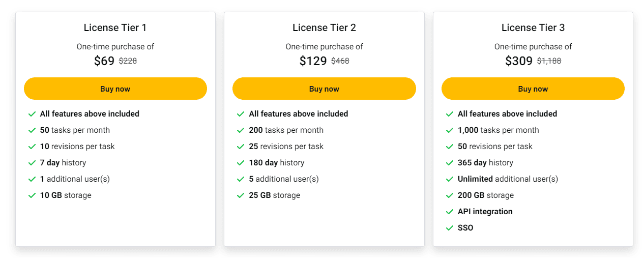644x258 pixels.
Task: Click the crossed-out $468 price
Action: point(340,61)
